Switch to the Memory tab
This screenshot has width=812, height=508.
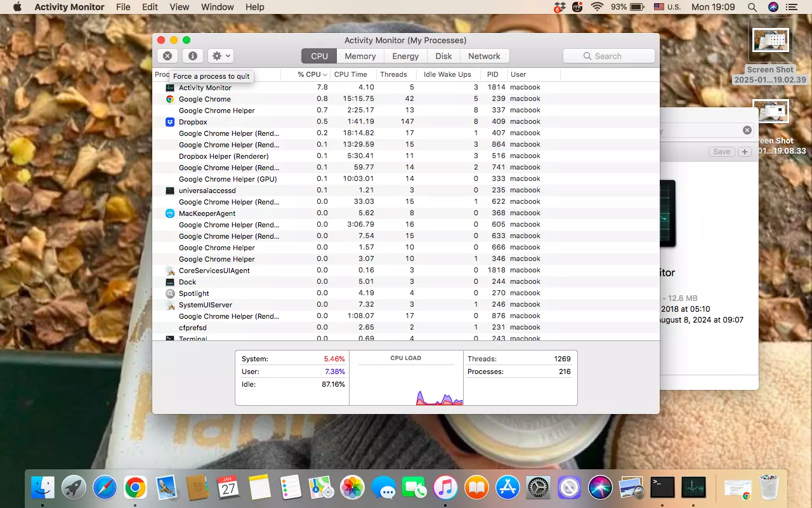click(360, 56)
